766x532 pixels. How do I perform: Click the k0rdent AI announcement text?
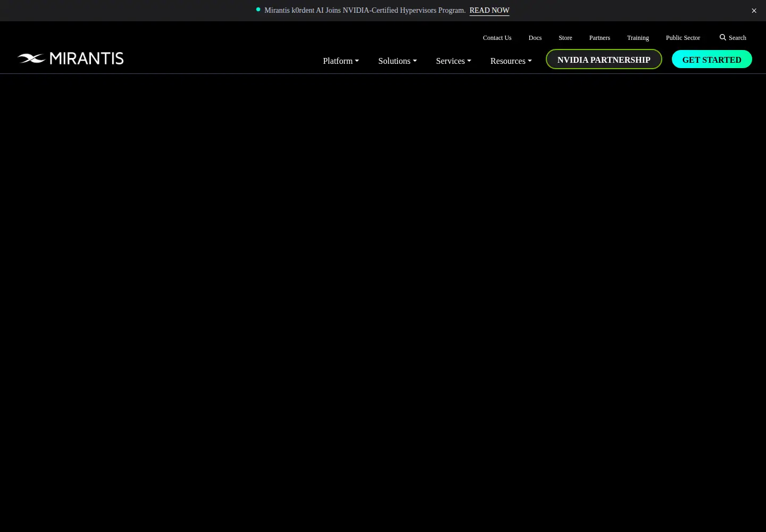[x=365, y=10]
